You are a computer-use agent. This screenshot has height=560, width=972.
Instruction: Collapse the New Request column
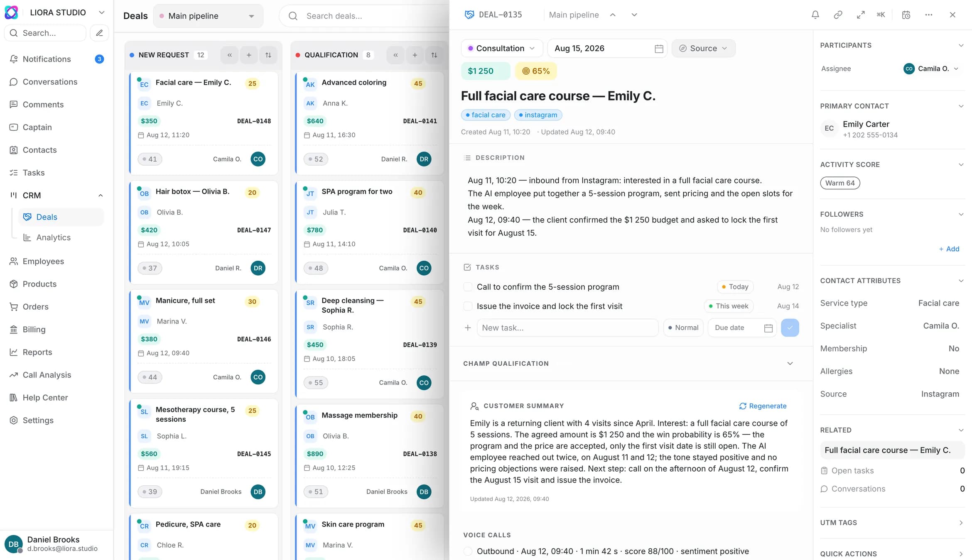point(229,55)
